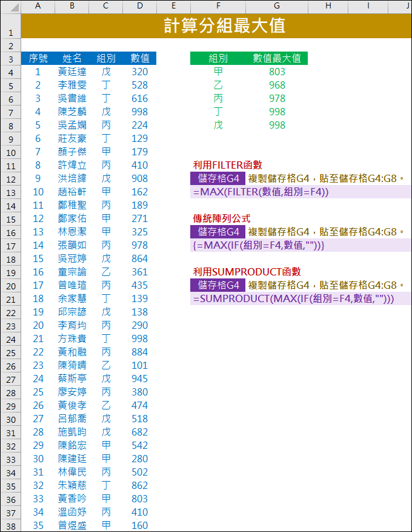This screenshot has width=412, height=532.
Task: Click the blue 組別 header in column C
Action: pos(105,58)
